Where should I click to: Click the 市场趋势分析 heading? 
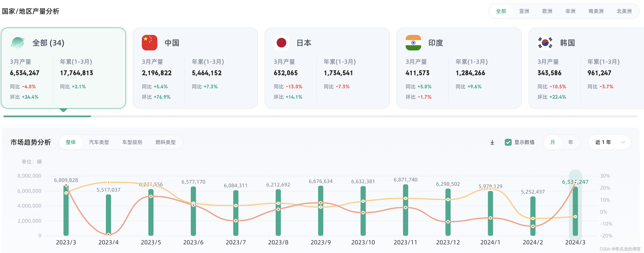pyautogui.click(x=31, y=142)
